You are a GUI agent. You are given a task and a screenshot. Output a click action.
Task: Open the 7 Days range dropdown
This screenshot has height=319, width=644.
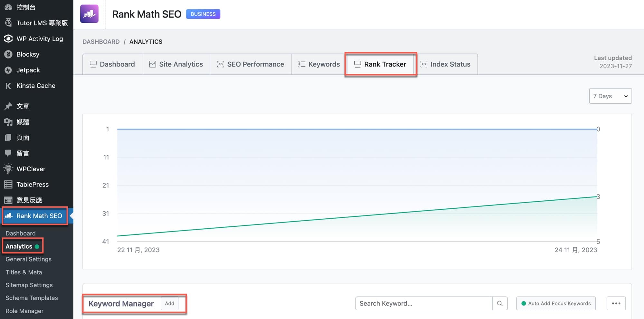tap(611, 96)
